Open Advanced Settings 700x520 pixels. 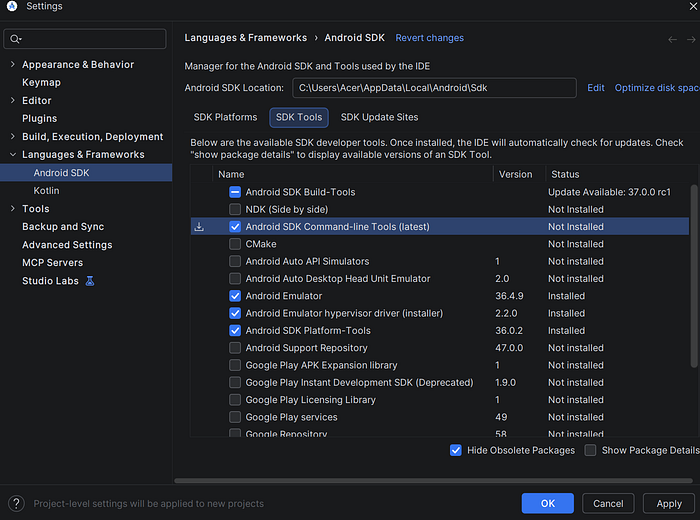[67, 245]
